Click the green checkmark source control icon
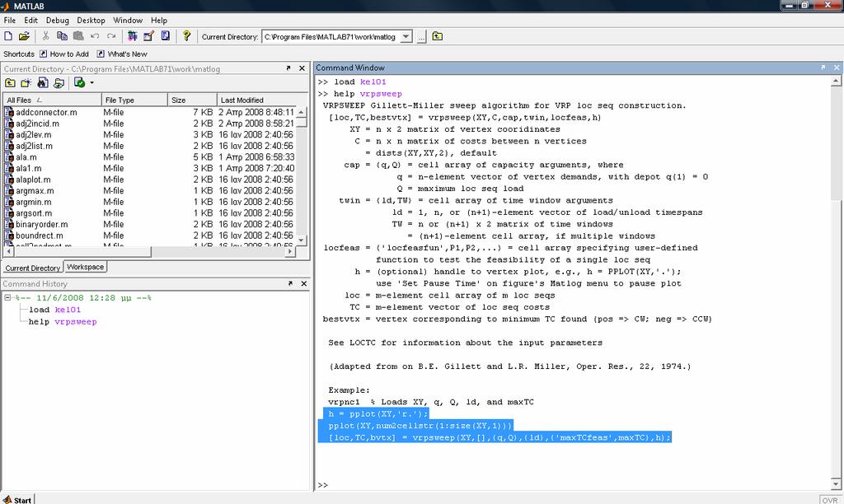The image size is (844, 504). 80,83
